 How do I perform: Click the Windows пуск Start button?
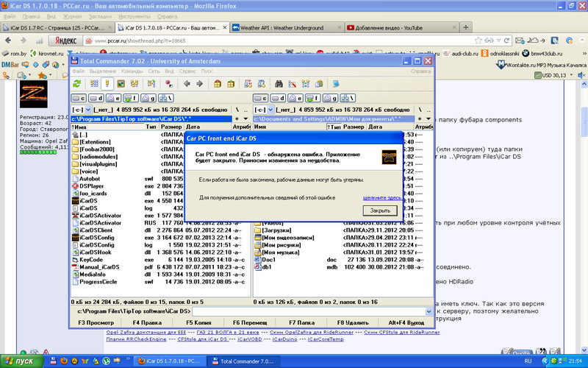click(21, 361)
